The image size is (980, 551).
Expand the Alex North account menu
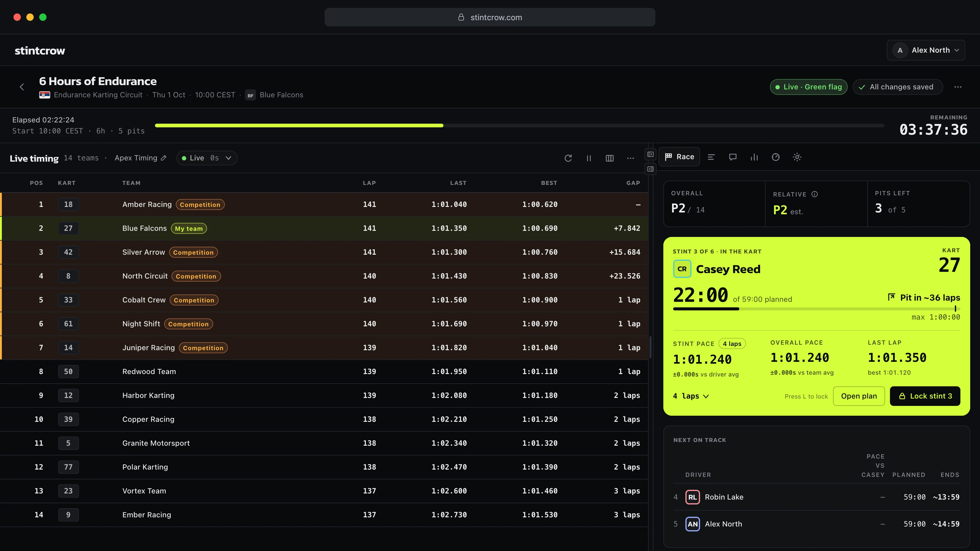(925, 50)
